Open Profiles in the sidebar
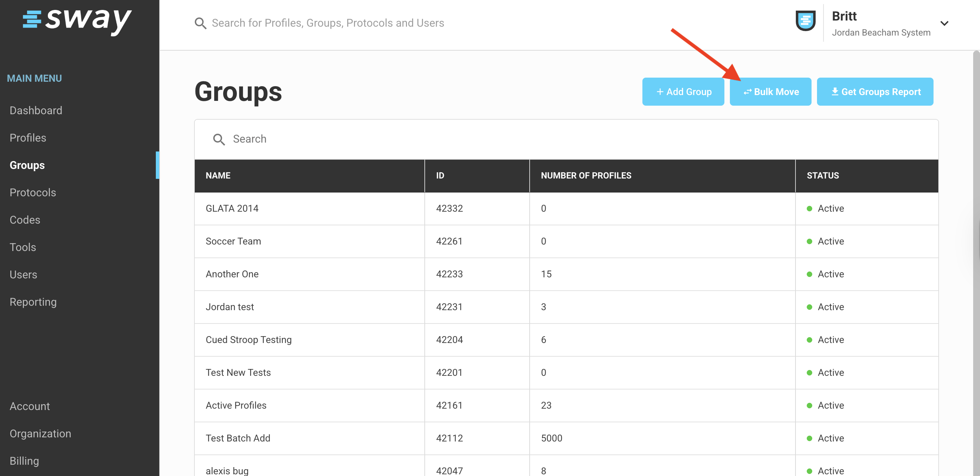980x476 pixels. [28, 138]
